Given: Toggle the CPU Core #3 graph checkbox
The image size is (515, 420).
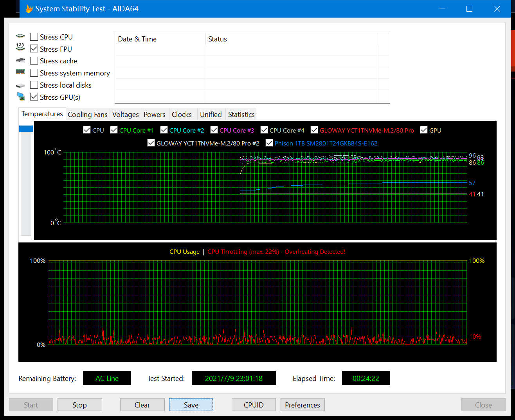Looking at the screenshot, I should pyautogui.click(x=214, y=130).
